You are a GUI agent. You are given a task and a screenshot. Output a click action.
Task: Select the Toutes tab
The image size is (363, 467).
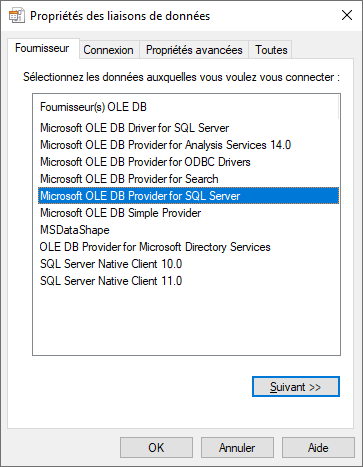(271, 50)
